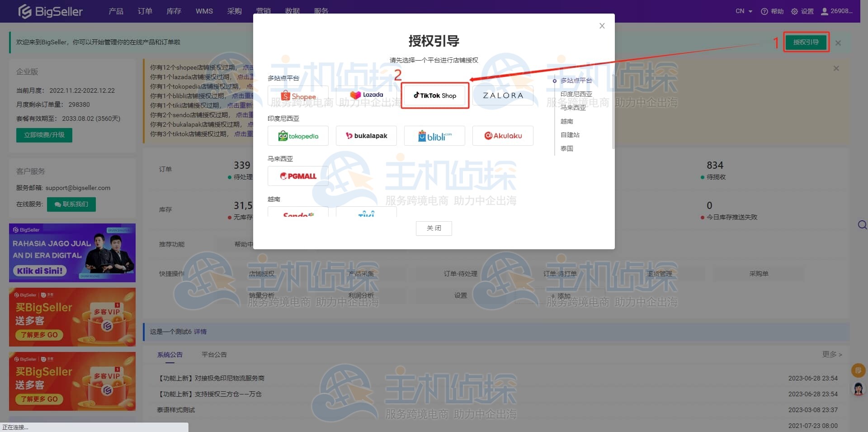The image size is (868, 432).
Task: Select the TikTok Shop platform
Action: pyautogui.click(x=434, y=95)
